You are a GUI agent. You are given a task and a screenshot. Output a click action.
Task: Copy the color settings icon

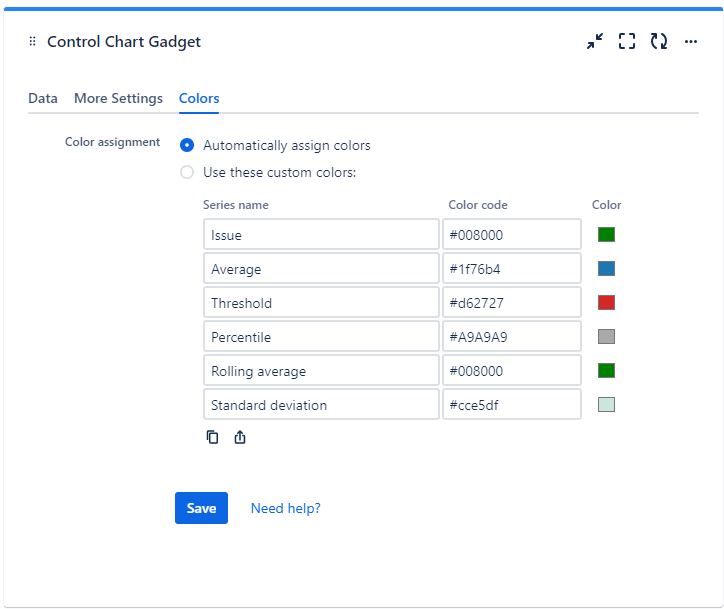pos(212,437)
